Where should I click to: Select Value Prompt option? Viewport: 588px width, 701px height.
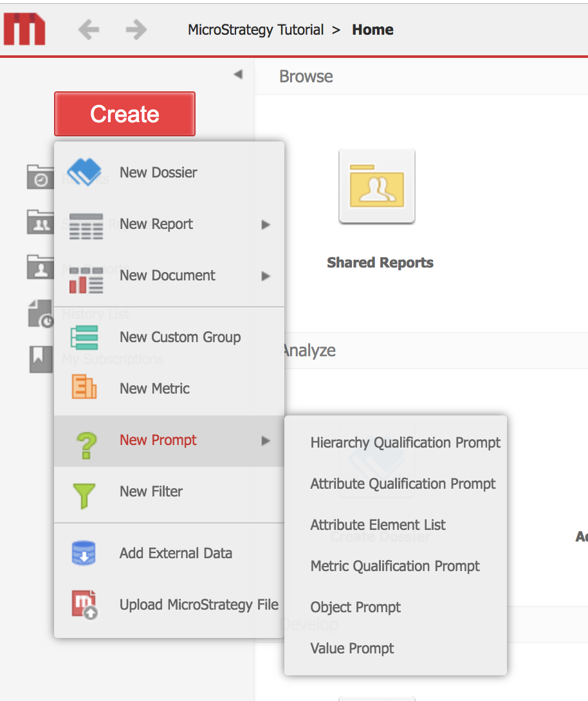pos(352,648)
